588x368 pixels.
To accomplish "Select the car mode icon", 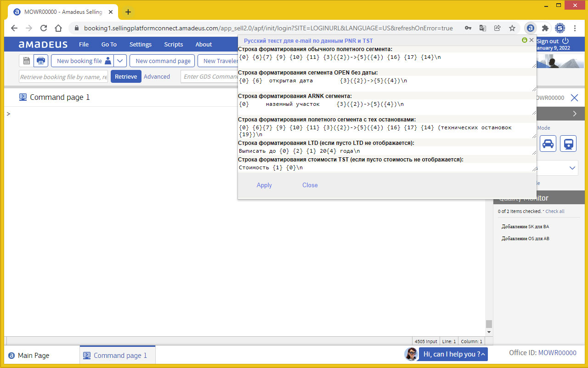I will click(x=548, y=144).
